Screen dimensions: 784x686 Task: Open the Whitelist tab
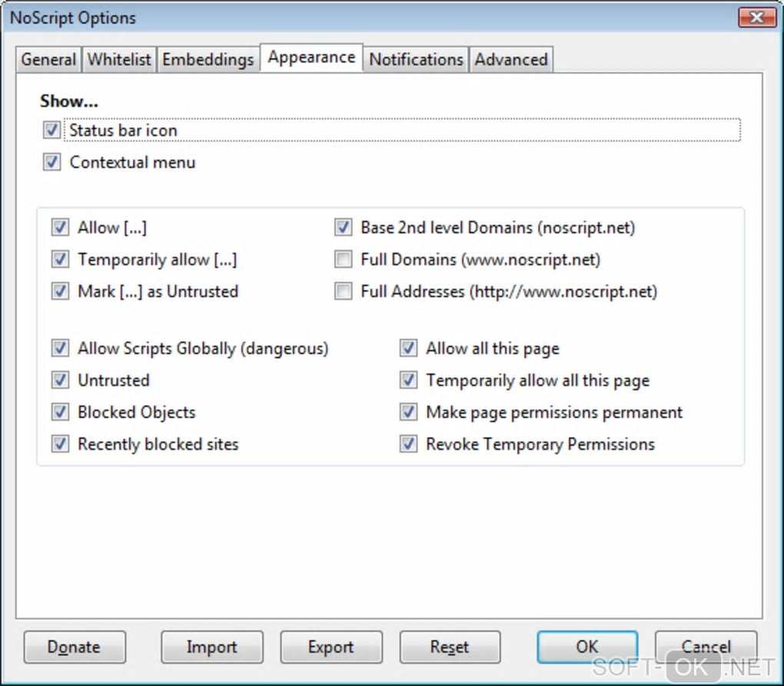pos(119,60)
